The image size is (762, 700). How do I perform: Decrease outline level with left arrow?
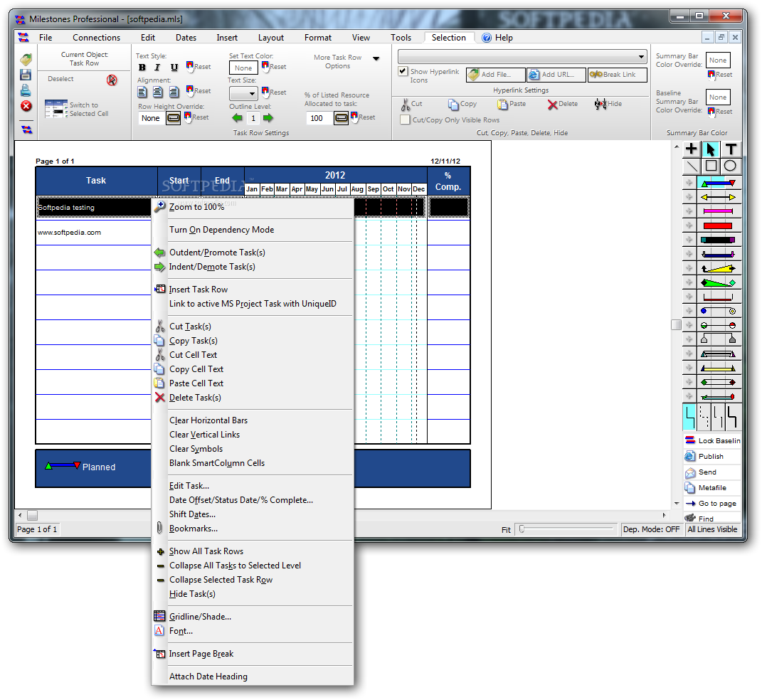click(237, 117)
